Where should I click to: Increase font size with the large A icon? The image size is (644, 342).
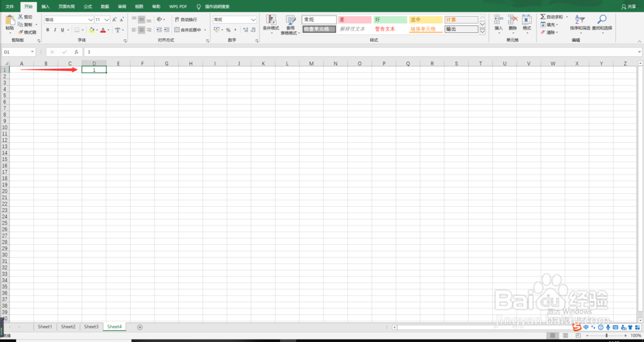115,19
